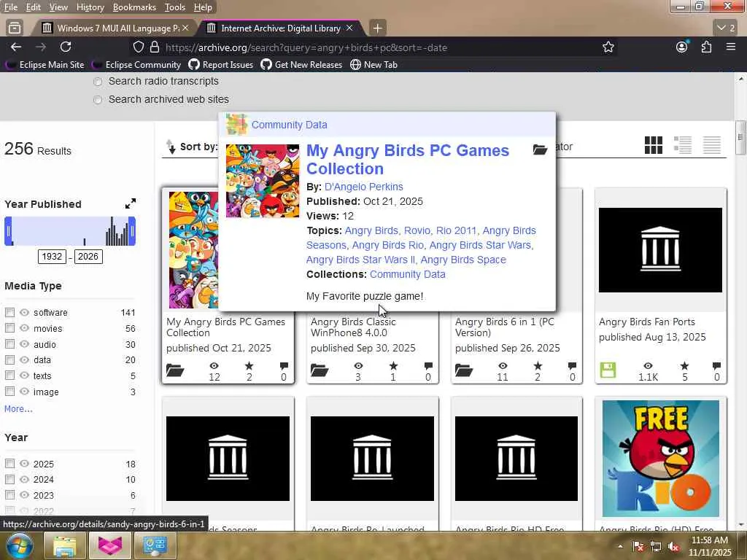
Task: Open the Bookmarks menu
Action: [x=134, y=7]
